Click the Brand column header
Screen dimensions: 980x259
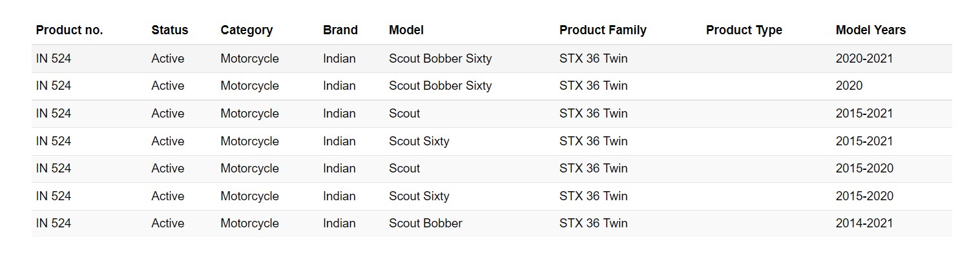pos(340,30)
